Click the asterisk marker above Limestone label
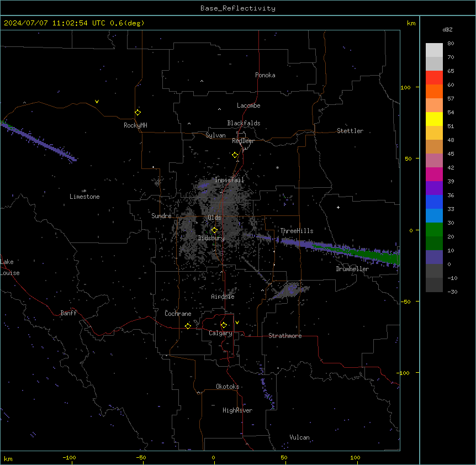This screenshot has width=476, height=465. point(84,191)
